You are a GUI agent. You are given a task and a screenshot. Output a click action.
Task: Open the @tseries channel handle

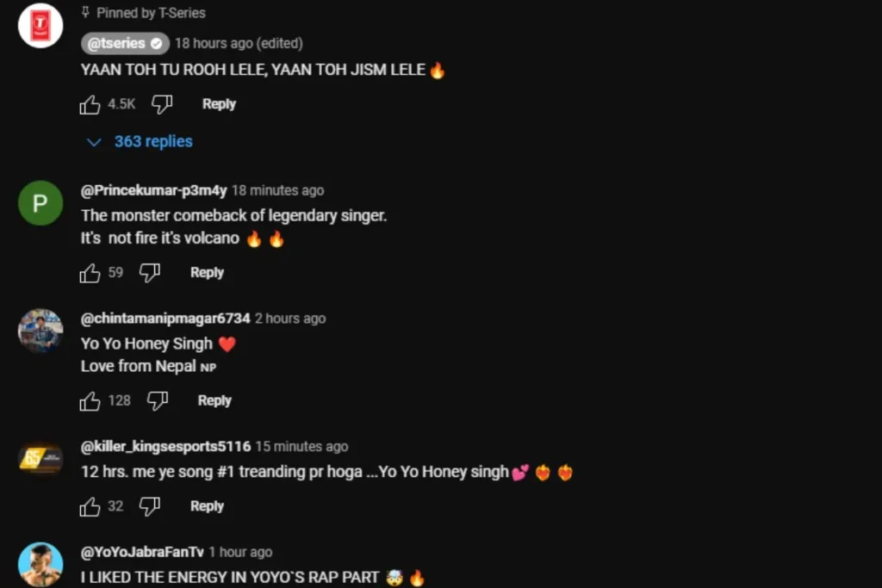coord(125,43)
